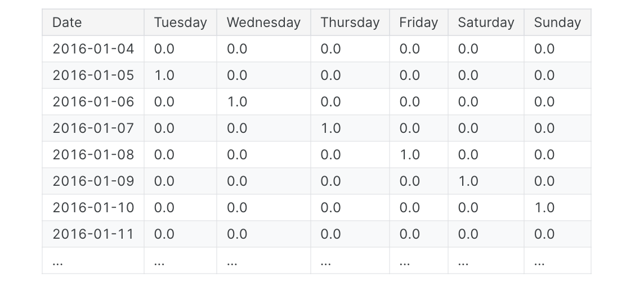
Task: Click the Tuesday column header
Action: (x=180, y=23)
